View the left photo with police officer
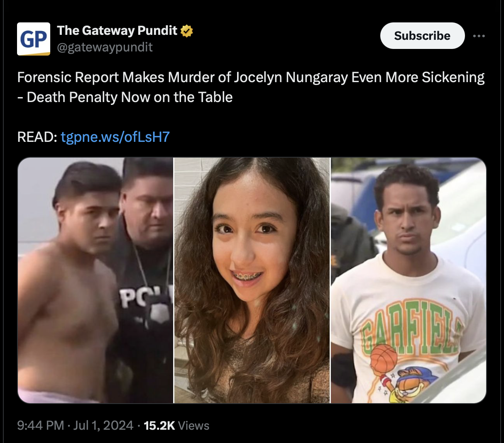 95,280
